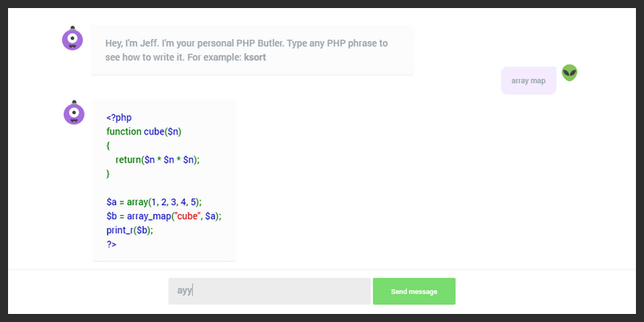644x322 pixels.
Task: Click the closing "?>" PHP tag
Action: [111, 244]
